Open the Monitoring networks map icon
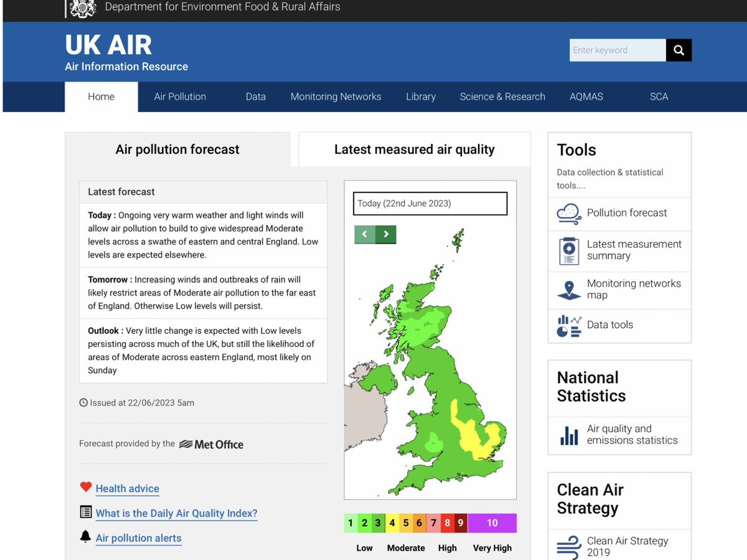This screenshot has height=560, width=747. point(568,289)
